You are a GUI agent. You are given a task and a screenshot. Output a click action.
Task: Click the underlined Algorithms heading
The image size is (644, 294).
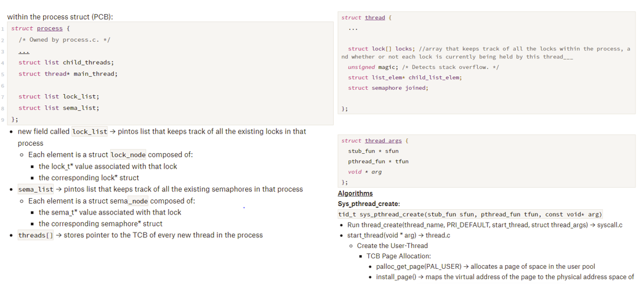click(x=355, y=193)
